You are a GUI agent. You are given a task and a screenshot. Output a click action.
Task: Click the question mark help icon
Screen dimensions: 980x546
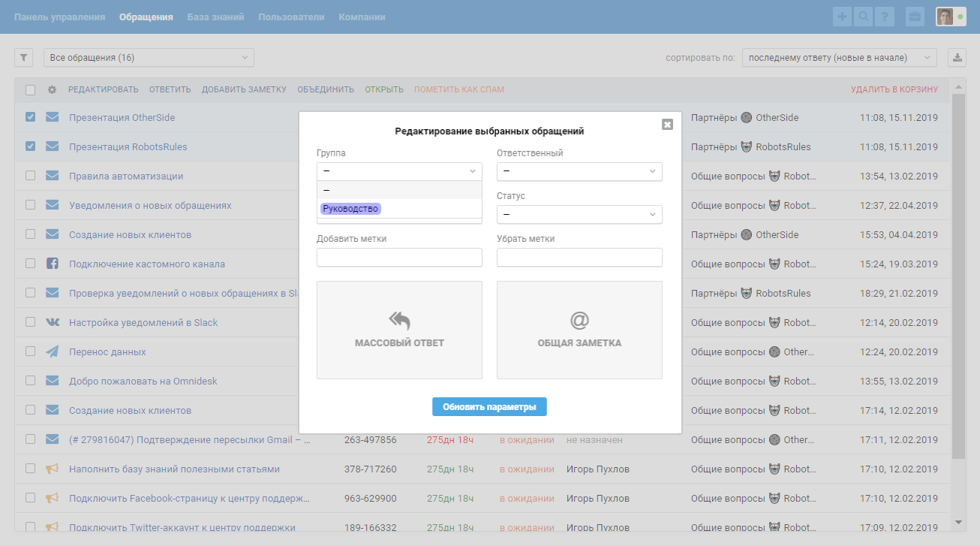tap(884, 17)
